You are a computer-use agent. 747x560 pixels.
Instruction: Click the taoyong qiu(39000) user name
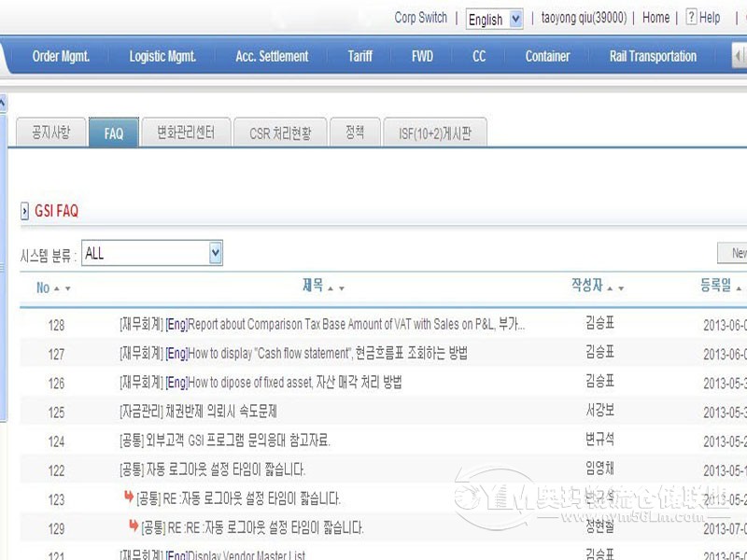pos(585,18)
